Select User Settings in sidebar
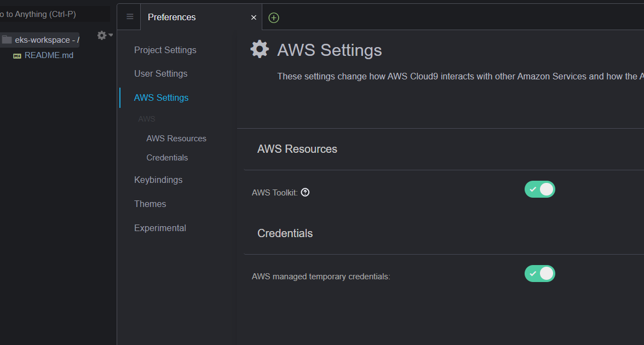The image size is (644, 345). pos(161,73)
